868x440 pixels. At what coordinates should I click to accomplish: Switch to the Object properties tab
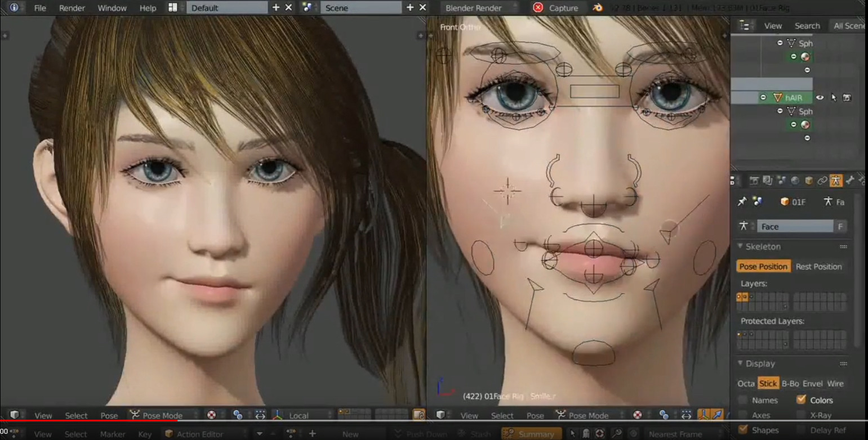pyautogui.click(x=809, y=180)
